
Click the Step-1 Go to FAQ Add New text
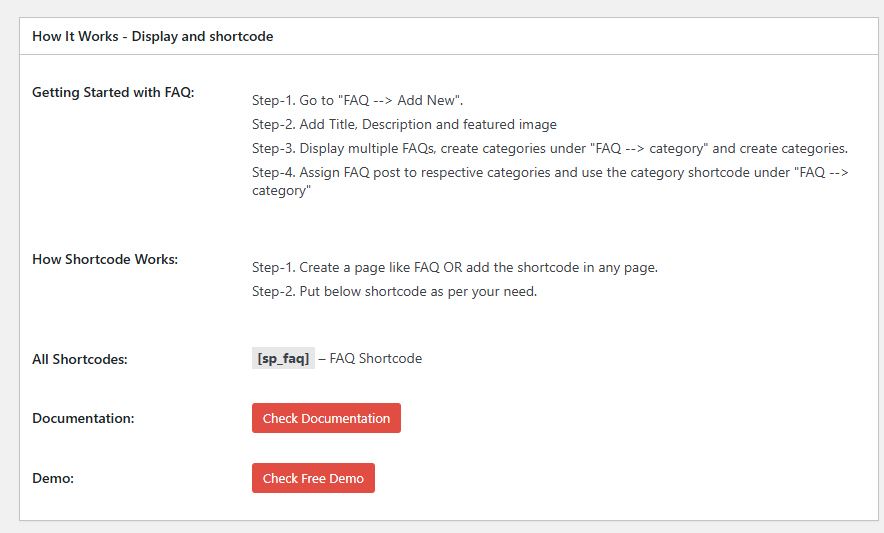357,100
